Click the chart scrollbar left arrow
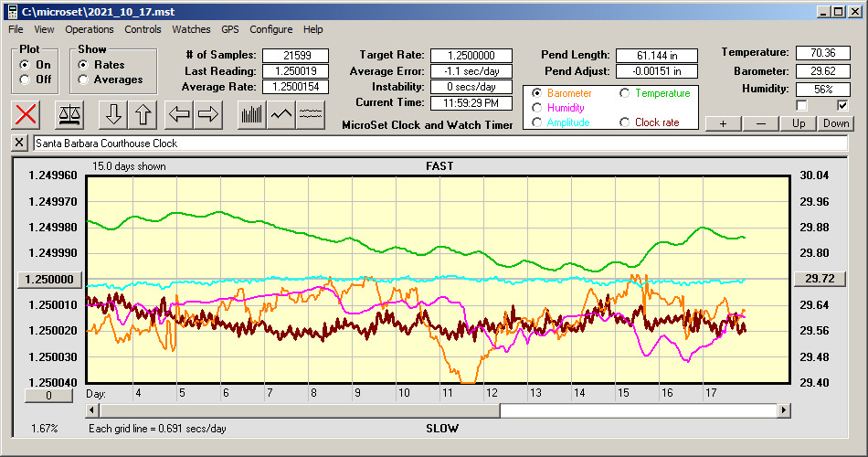Viewport: 868px width, 457px height. (x=92, y=410)
